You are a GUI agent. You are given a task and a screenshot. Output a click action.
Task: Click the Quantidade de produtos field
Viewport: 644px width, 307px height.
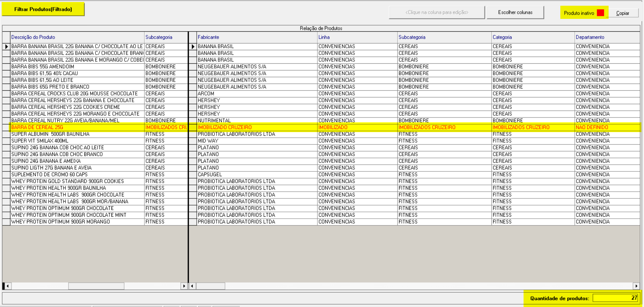tap(615, 298)
